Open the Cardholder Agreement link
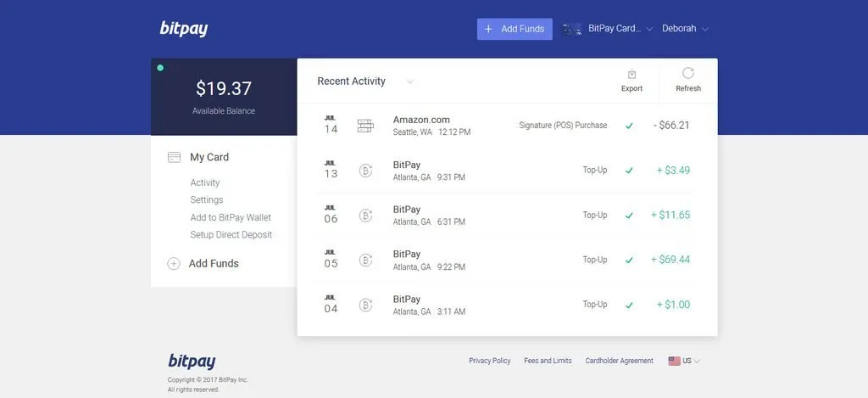This screenshot has height=398, width=868. click(x=619, y=361)
